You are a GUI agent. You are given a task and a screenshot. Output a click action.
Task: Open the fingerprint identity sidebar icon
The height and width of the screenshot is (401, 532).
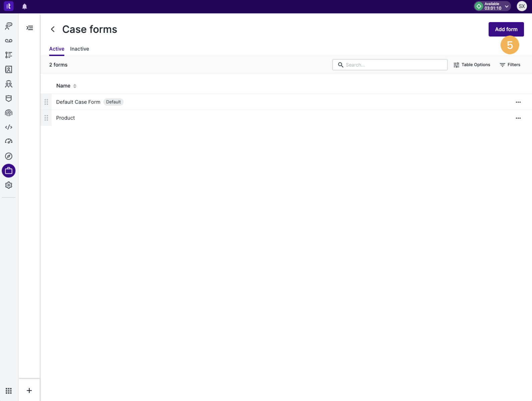[9, 113]
